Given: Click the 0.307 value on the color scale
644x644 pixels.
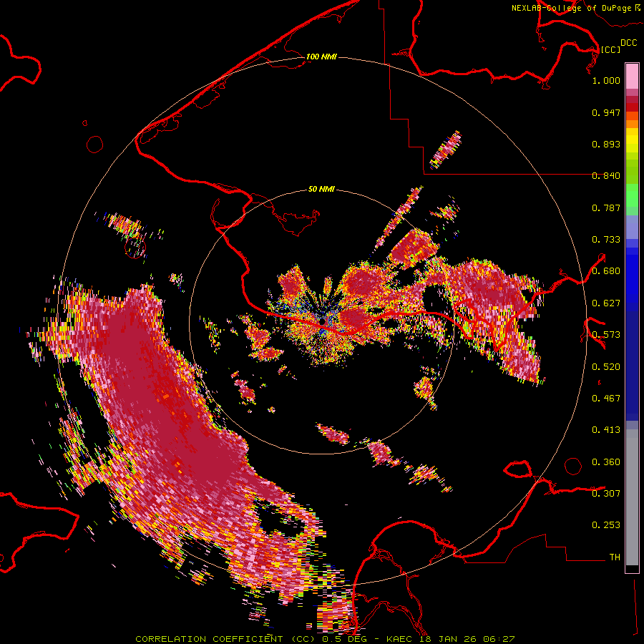Looking at the screenshot, I should click(x=606, y=494).
